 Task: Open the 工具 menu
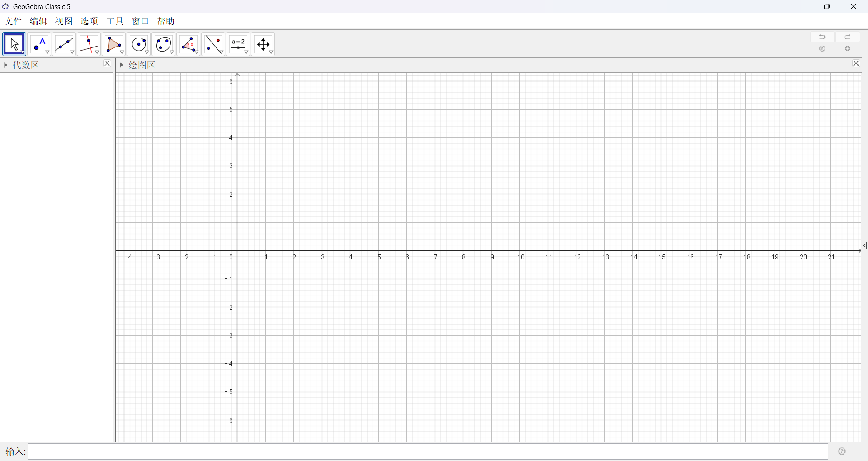pos(115,21)
